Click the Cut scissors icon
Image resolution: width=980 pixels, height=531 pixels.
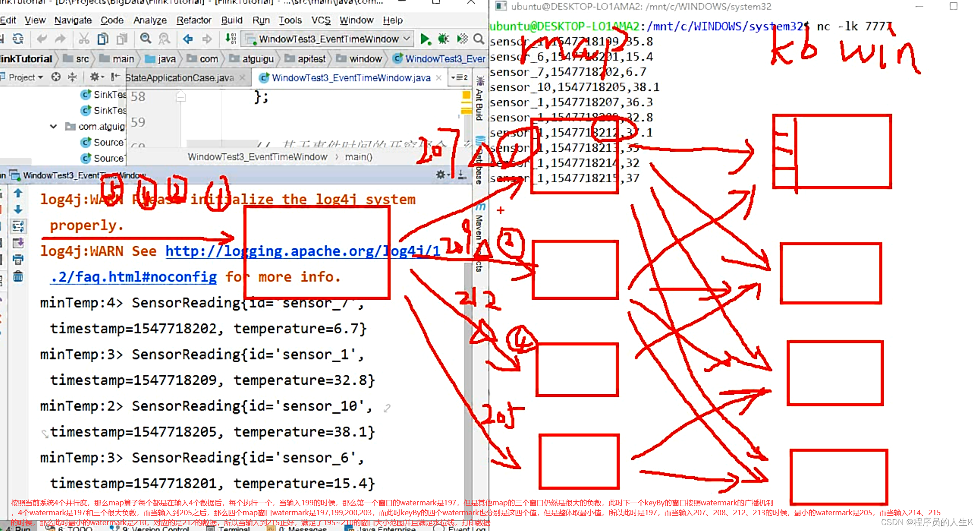pyautogui.click(x=84, y=39)
